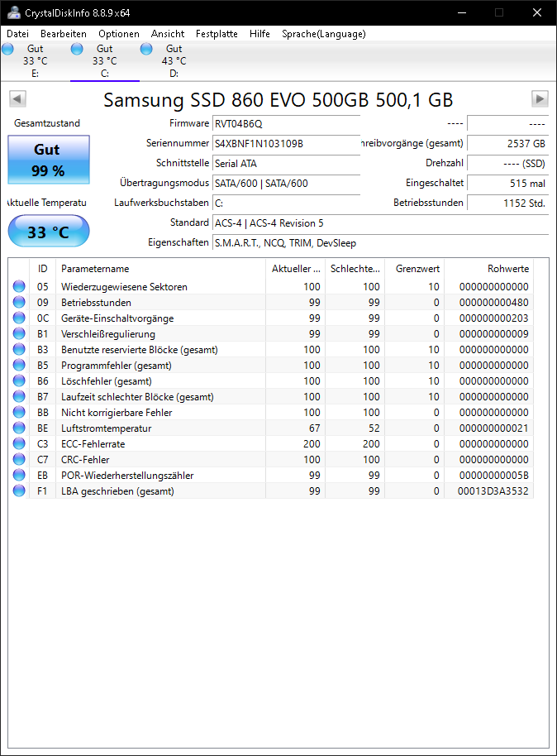
Task: Click status orb for ID 05 row
Action: [x=19, y=286]
